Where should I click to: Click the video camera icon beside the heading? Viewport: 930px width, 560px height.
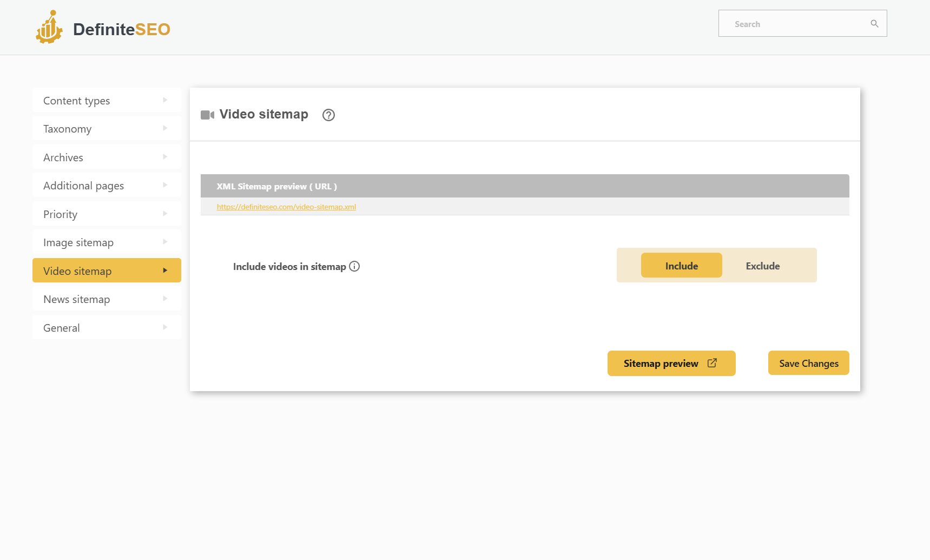pyautogui.click(x=207, y=115)
